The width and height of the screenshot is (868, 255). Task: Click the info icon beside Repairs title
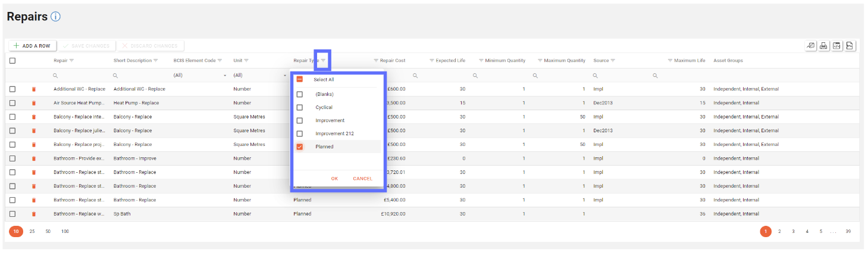[55, 17]
